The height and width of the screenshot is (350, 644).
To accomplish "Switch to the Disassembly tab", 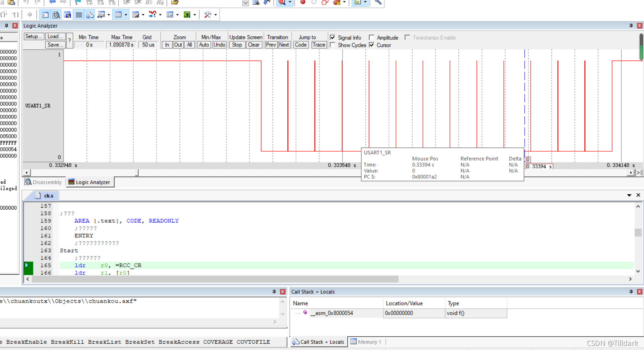I will pyautogui.click(x=44, y=182).
